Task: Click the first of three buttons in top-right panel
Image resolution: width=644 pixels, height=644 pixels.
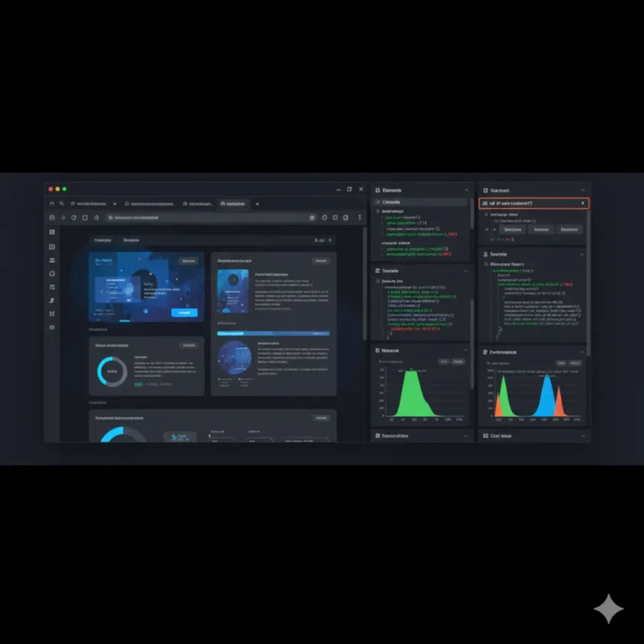Action: point(512,229)
